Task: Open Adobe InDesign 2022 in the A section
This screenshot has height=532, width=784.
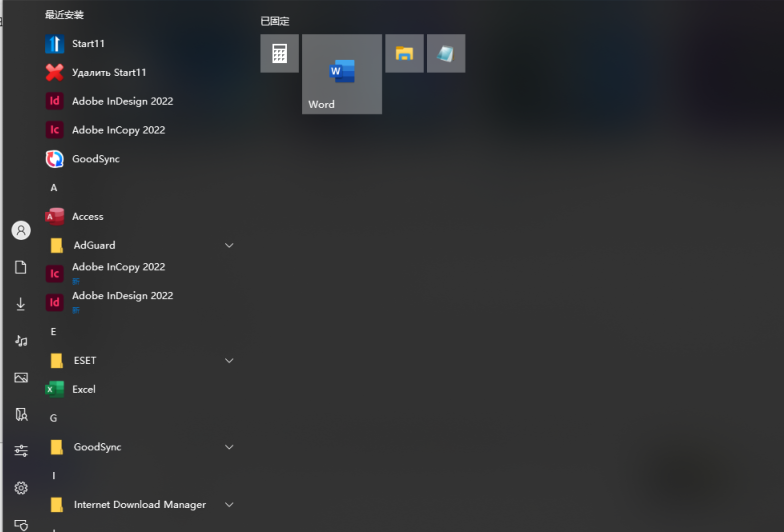Action: (x=140, y=302)
